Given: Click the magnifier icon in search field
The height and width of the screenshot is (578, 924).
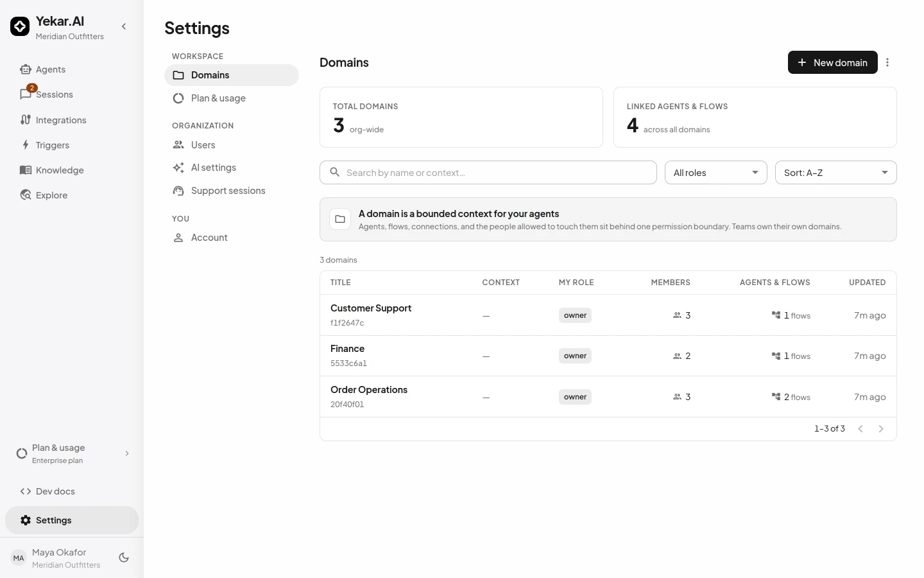Looking at the screenshot, I should coord(334,172).
